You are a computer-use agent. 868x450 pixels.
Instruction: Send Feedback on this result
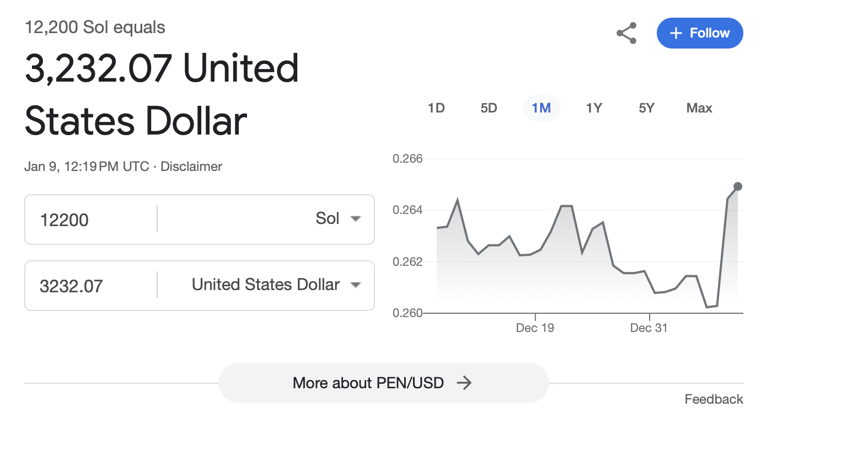pos(714,399)
